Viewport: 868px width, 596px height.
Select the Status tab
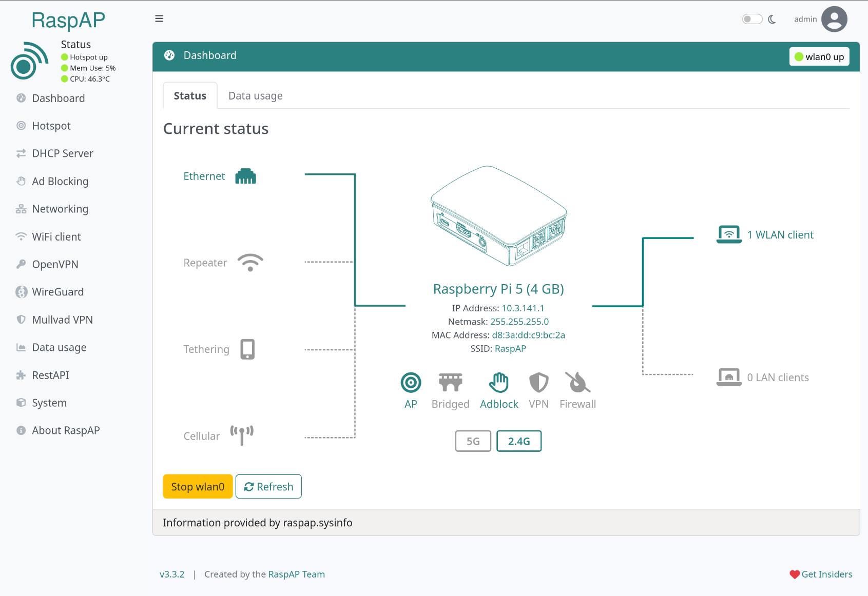[190, 95]
